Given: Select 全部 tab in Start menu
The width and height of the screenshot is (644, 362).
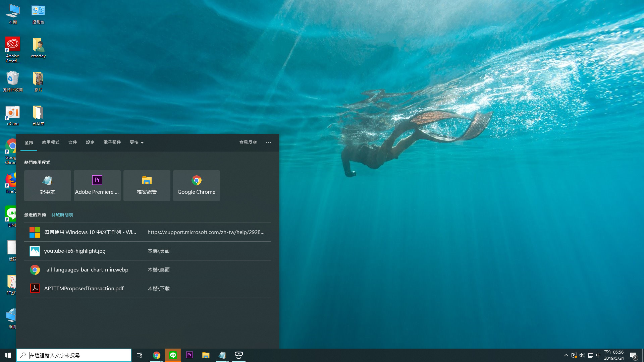Looking at the screenshot, I should click(28, 142).
